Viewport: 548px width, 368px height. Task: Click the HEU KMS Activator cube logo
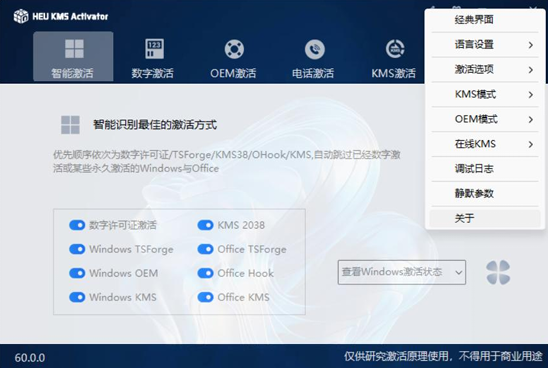click(x=21, y=16)
